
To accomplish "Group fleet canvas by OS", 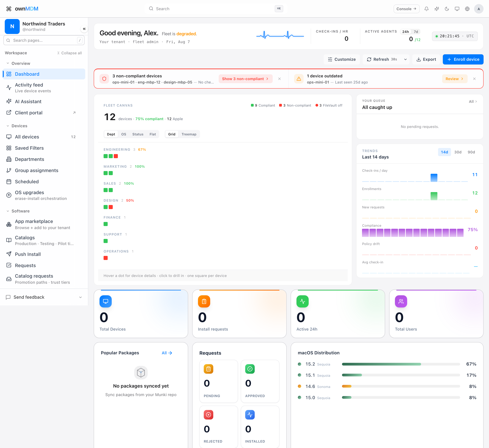I will pyautogui.click(x=124, y=134).
